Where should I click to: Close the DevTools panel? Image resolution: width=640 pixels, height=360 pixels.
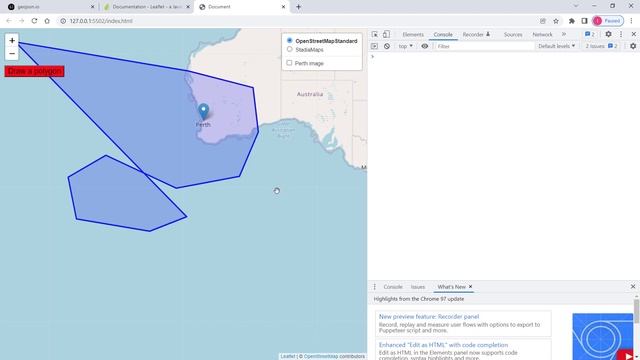tap(633, 34)
